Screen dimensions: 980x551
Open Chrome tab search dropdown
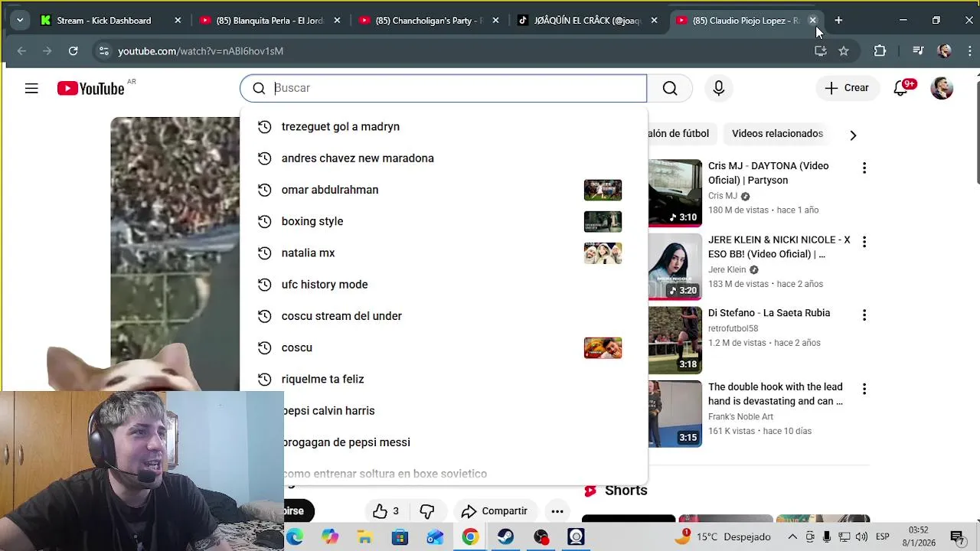(x=20, y=21)
